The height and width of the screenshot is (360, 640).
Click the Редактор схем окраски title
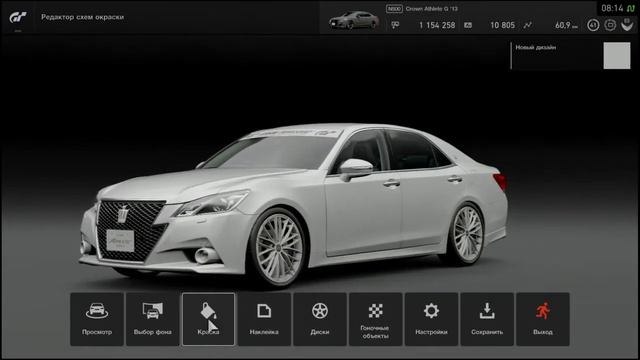point(82,17)
